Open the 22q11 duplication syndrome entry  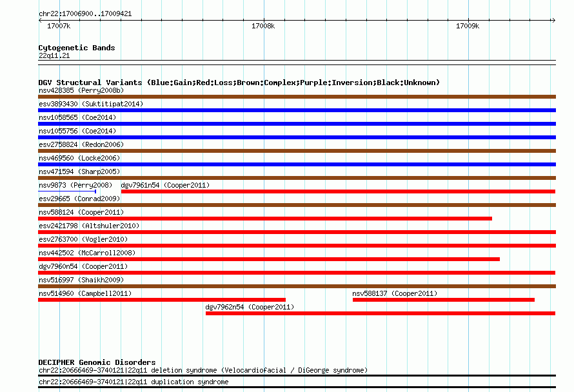point(134,382)
